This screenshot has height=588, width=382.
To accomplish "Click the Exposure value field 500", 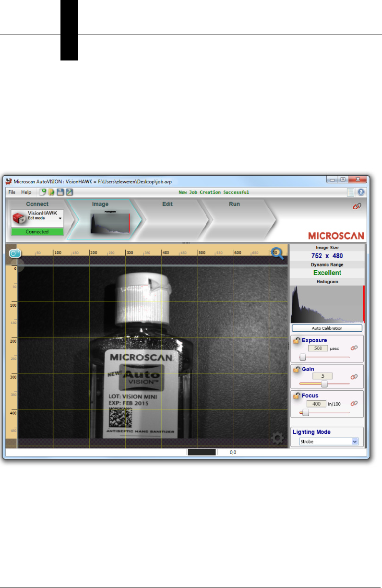I will [x=318, y=348].
